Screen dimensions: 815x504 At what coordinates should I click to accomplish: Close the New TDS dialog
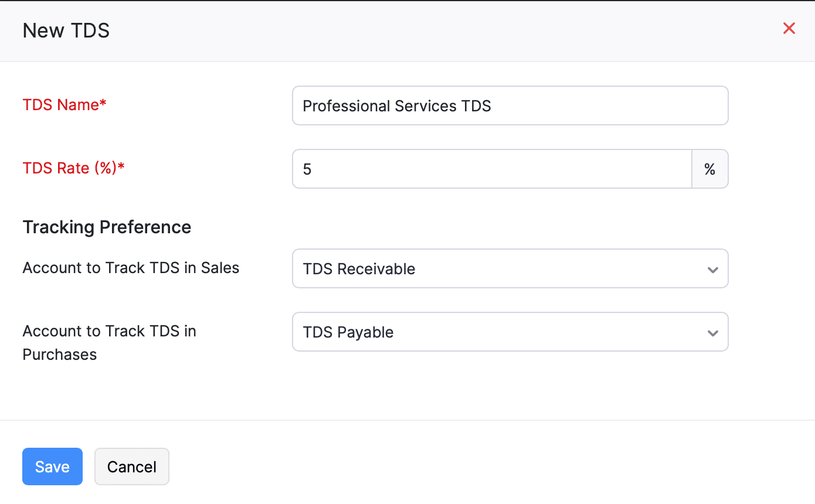point(789,28)
